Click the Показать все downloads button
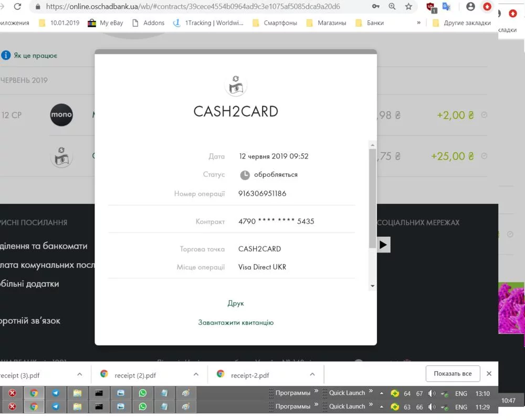This screenshot has width=525, height=420. pyautogui.click(x=453, y=373)
